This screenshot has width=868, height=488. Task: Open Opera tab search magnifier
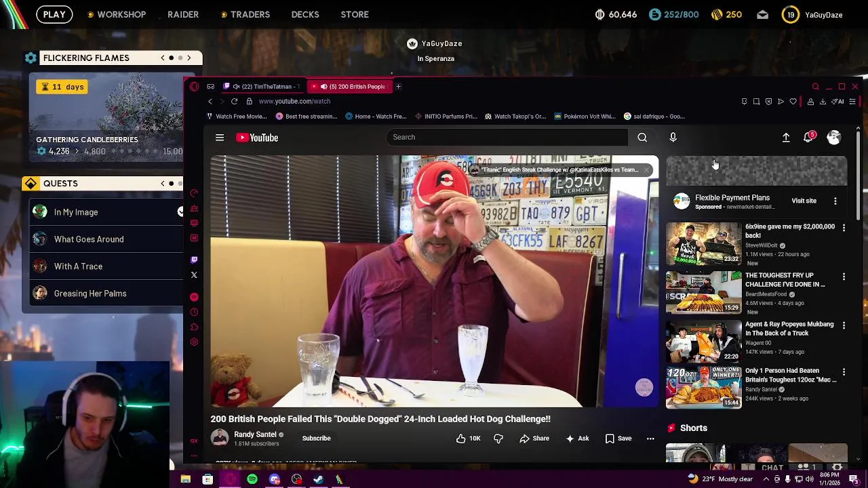pos(816,87)
